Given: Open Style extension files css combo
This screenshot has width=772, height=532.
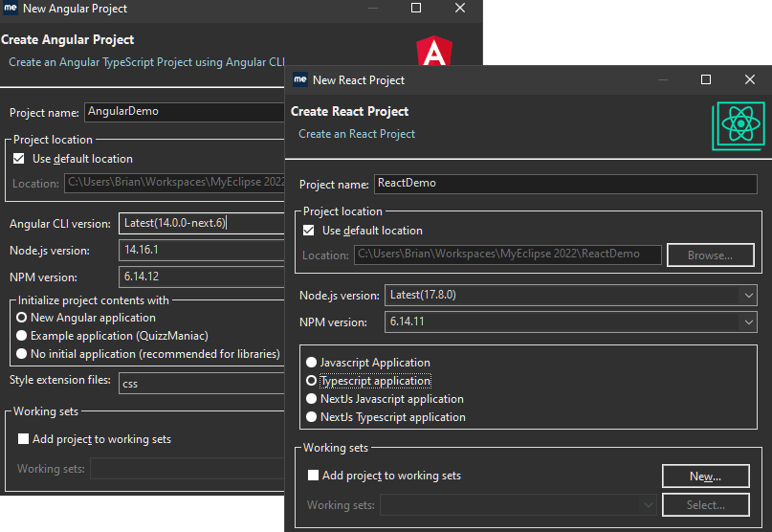Looking at the screenshot, I should coord(201,384).
